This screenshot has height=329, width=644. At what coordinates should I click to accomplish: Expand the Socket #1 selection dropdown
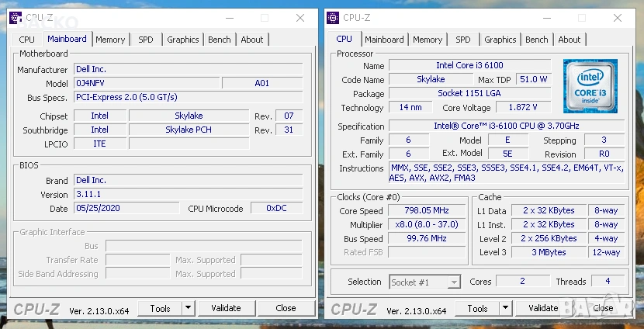454,282
